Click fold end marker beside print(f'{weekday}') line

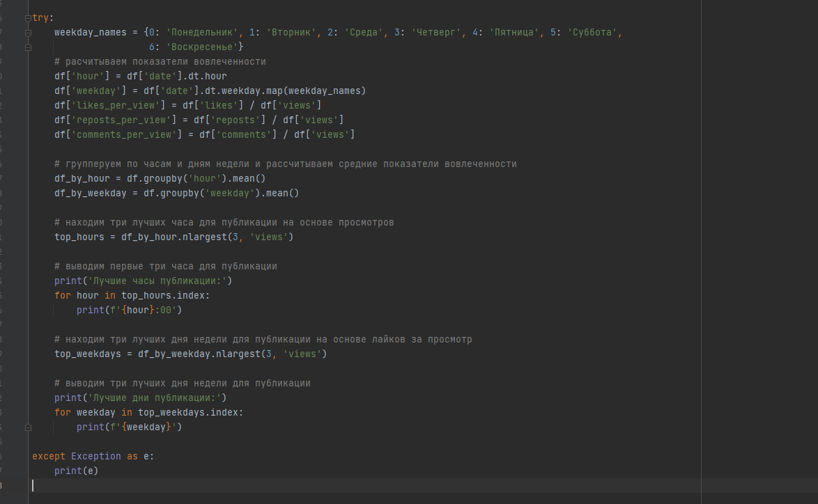pyautogui.click(x=28, y=427)
